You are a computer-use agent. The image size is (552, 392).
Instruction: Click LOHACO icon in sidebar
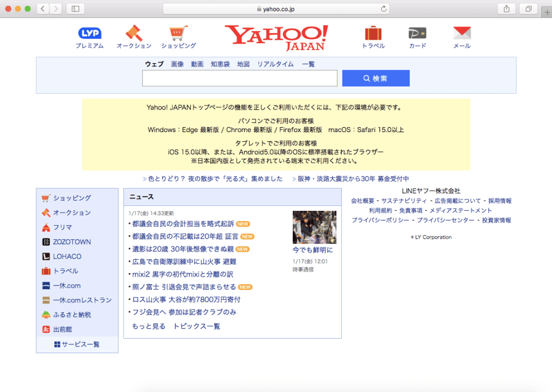tap(46, 257)
